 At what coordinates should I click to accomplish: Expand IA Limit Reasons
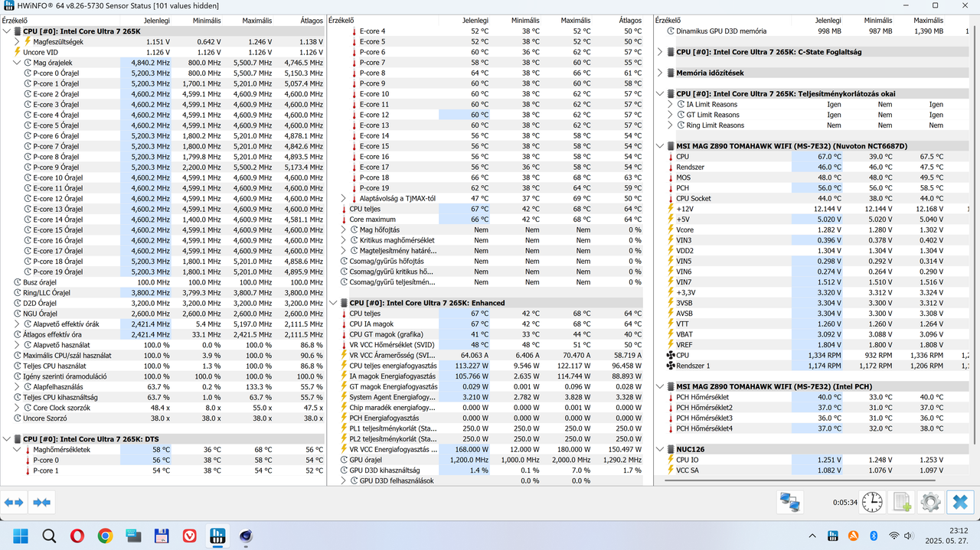[x=671, y=104]
